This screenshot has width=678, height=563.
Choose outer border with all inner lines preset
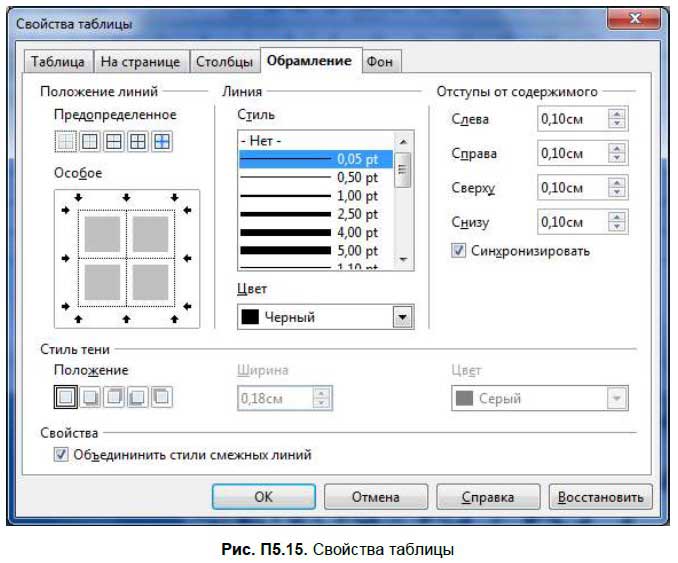[138, 141]
